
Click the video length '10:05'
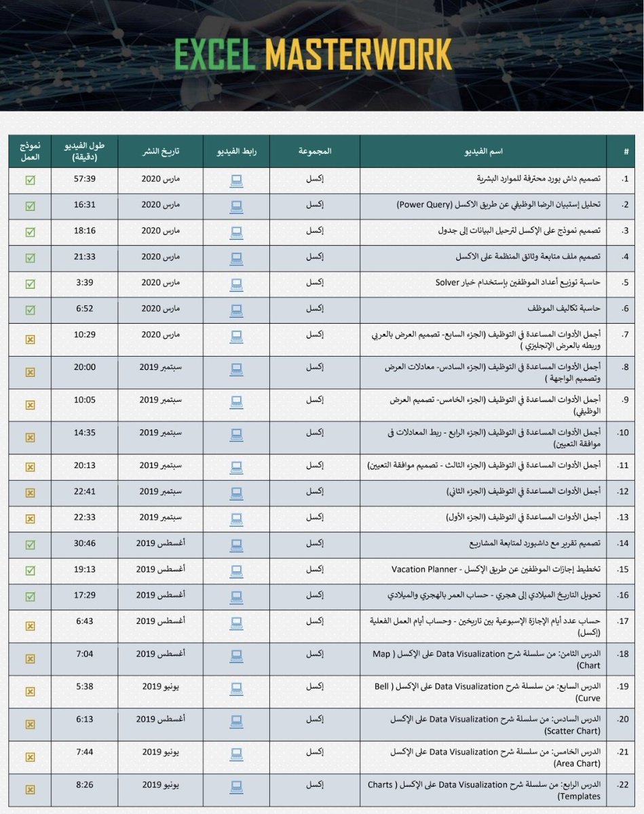tap(85, 400)
